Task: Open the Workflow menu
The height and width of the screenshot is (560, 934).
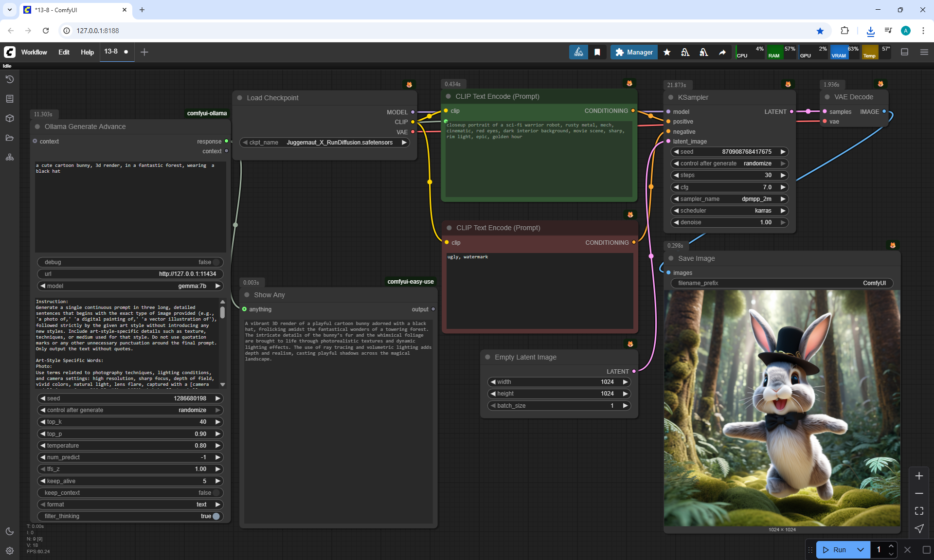Action: click(x=34, y=52)
